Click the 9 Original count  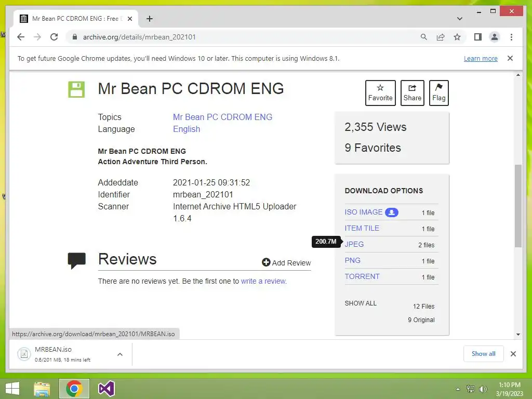(421, 320)
